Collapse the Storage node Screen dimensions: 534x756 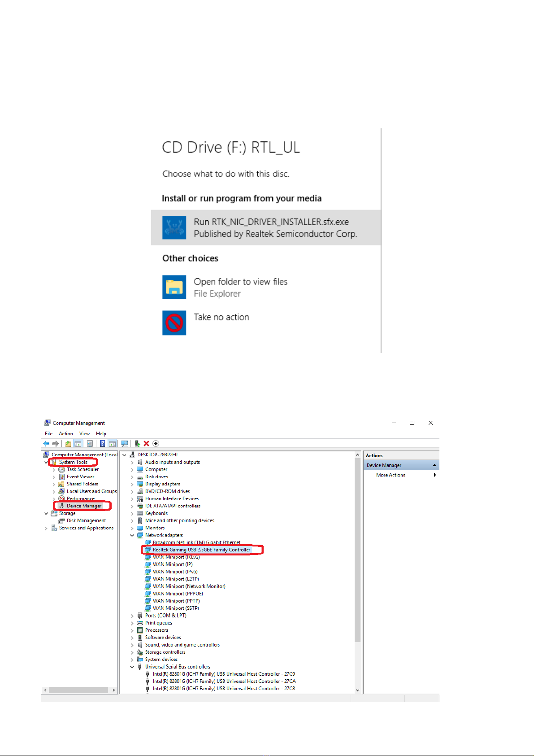(46, 513)
